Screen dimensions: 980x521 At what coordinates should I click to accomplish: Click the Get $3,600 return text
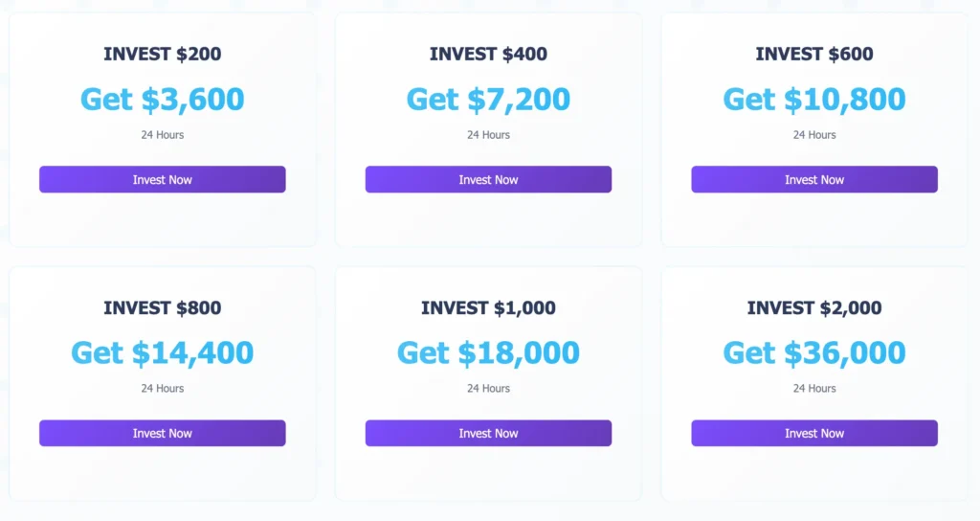162,99
